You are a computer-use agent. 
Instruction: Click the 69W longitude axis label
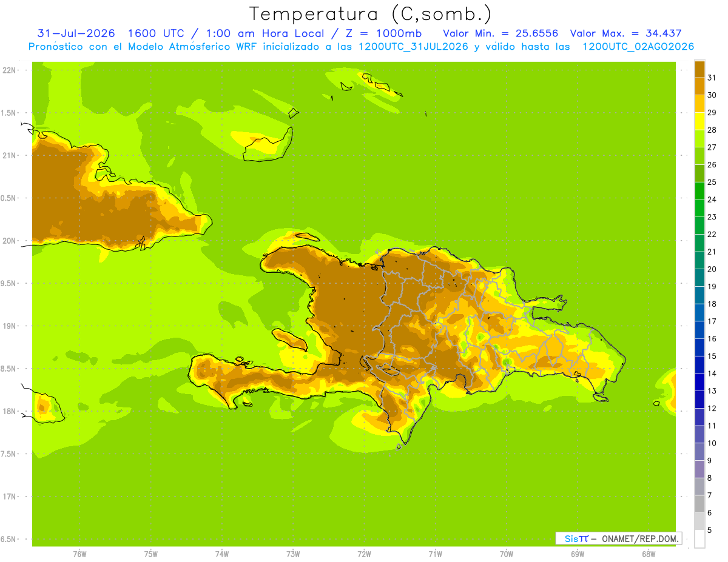click(x=578, y=554)
